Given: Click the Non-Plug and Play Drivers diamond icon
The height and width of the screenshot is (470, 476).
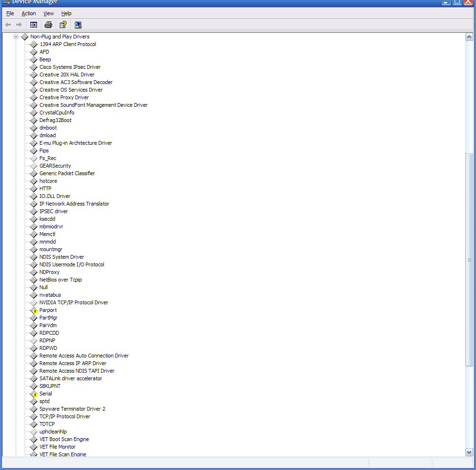Looking at the screenshot, I should click(x=25, y=37).
